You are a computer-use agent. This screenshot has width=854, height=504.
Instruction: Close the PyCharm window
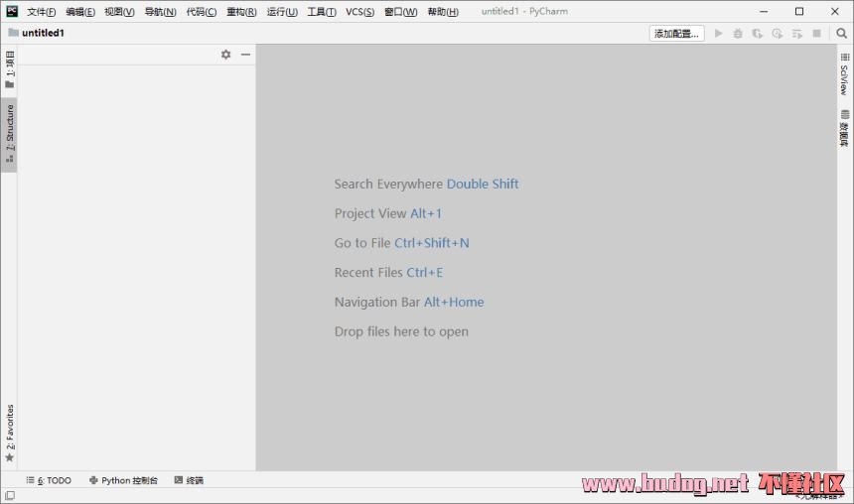pos(835,12)
